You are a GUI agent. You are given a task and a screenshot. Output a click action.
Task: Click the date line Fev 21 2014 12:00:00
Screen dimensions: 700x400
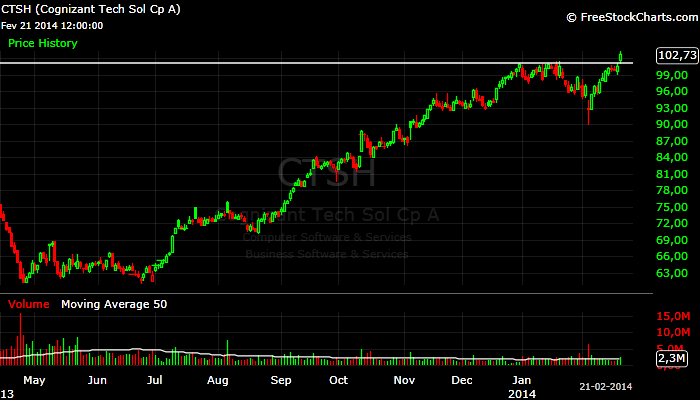coord(52,26)
